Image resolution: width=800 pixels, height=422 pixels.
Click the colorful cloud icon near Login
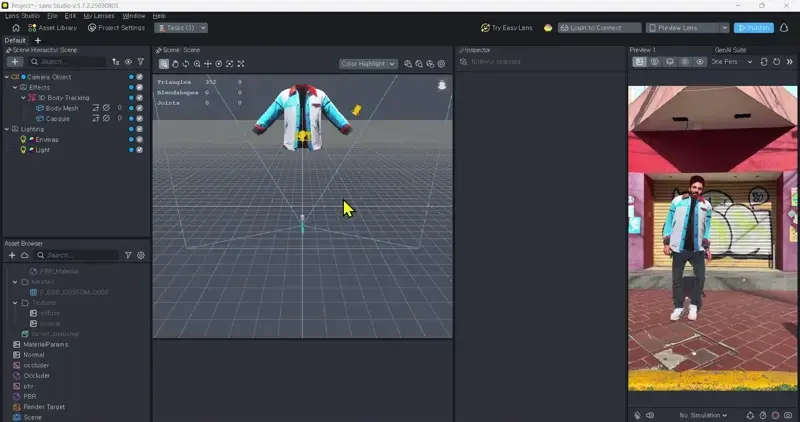tap(548, 28)
